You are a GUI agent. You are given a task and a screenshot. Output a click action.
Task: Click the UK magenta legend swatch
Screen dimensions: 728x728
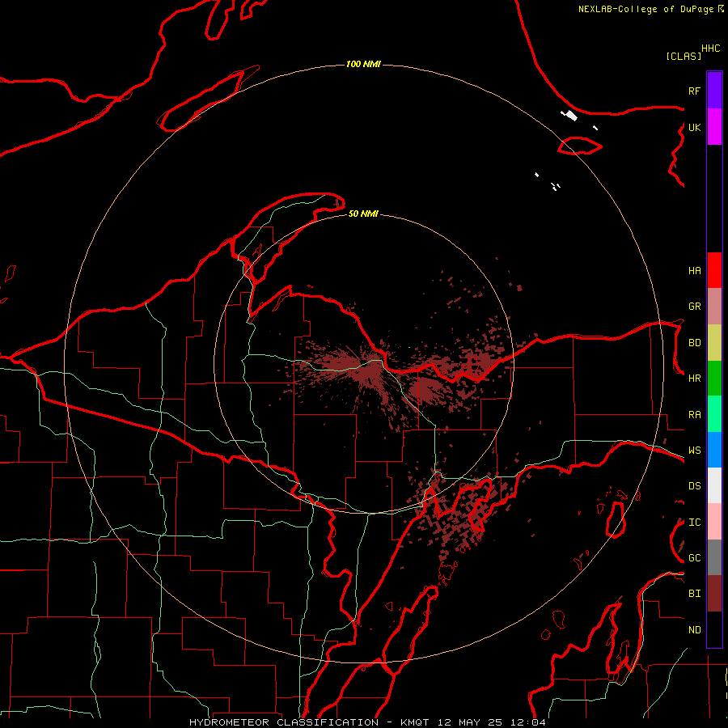(x=714, y=127)
